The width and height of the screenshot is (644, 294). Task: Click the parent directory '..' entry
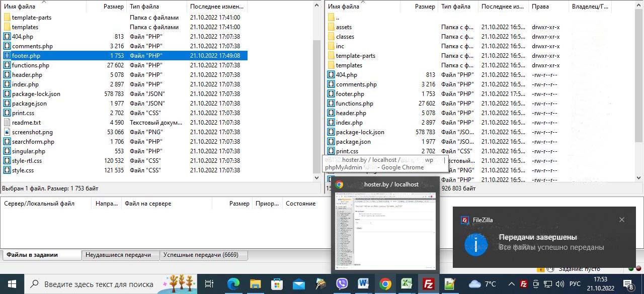click(337, 18)
